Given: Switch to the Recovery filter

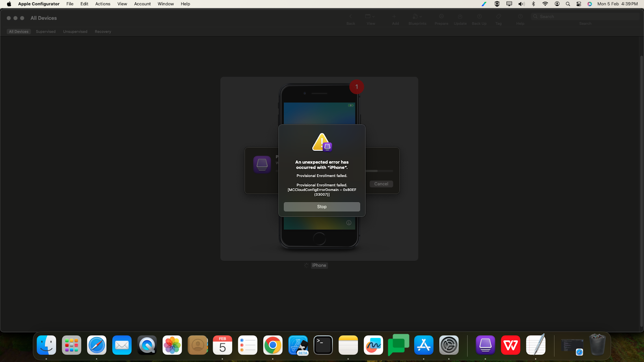Looking at the screenshot, I should click(x=102, y=32).
